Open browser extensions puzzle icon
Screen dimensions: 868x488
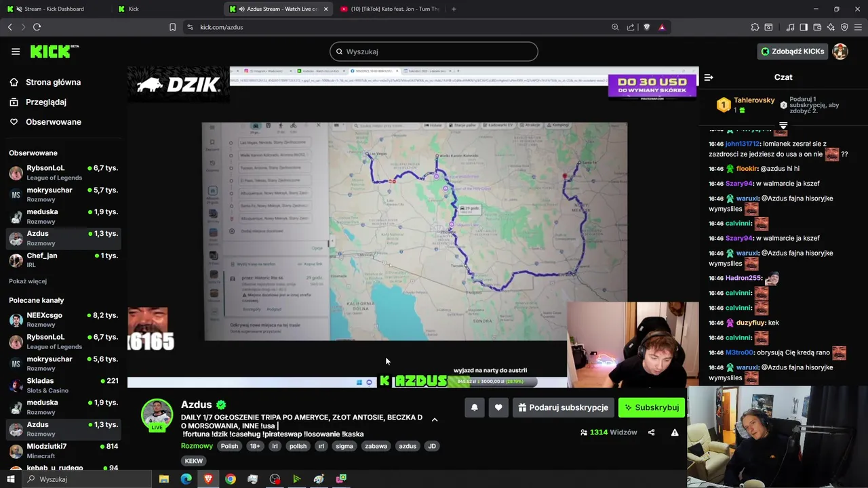(755, 27)
